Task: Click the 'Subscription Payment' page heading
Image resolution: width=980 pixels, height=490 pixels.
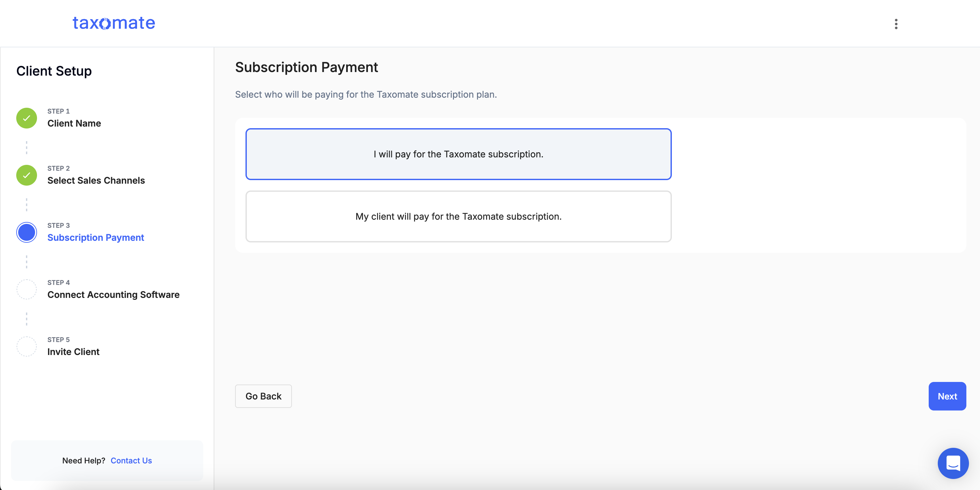Action: [307, 67]
